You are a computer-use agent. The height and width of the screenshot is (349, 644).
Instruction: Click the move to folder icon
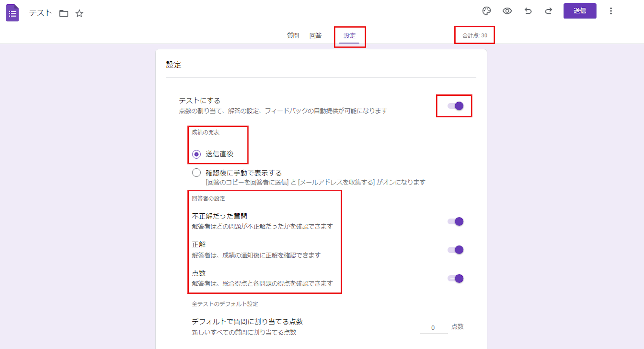[x=64, y=13]
